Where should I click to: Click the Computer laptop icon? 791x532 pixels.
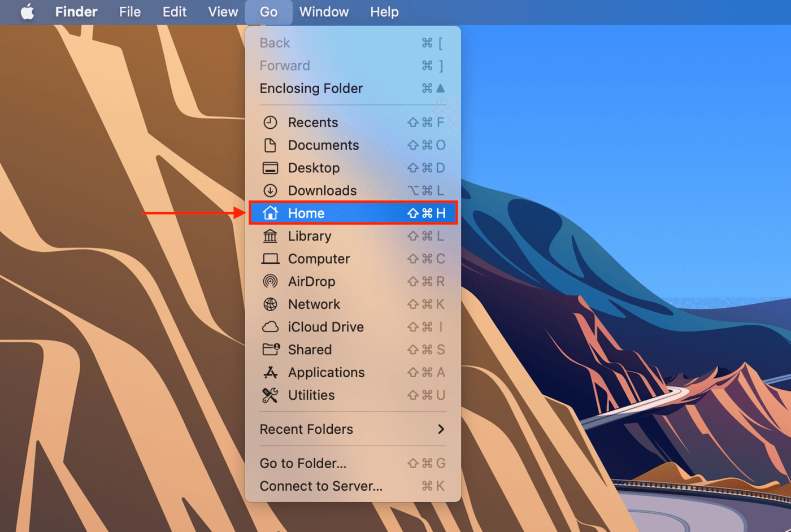tap(271, 259)
